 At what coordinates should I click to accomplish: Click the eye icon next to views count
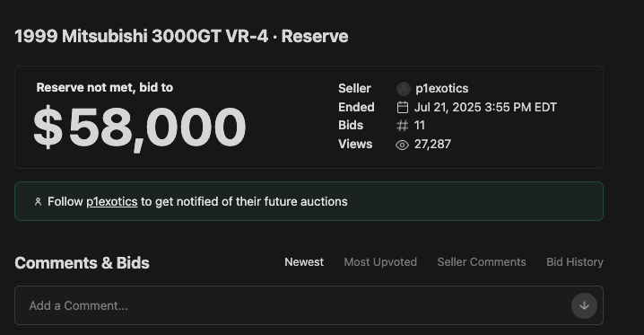pyautogui.click(x=402, y=145)
